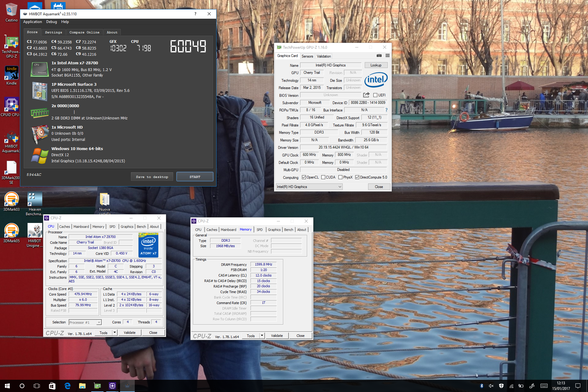Switch to GPU-Z Validation tab
This screenshot has height=392, width=588.
click(x=324, y=56)
